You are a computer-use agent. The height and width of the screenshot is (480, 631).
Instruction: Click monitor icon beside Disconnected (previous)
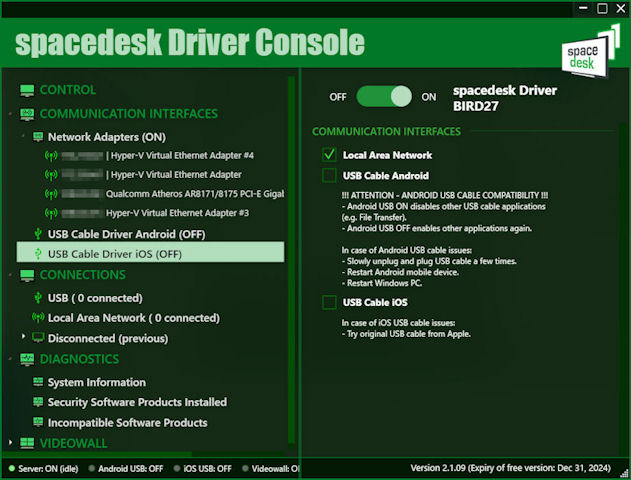[38, 338]
